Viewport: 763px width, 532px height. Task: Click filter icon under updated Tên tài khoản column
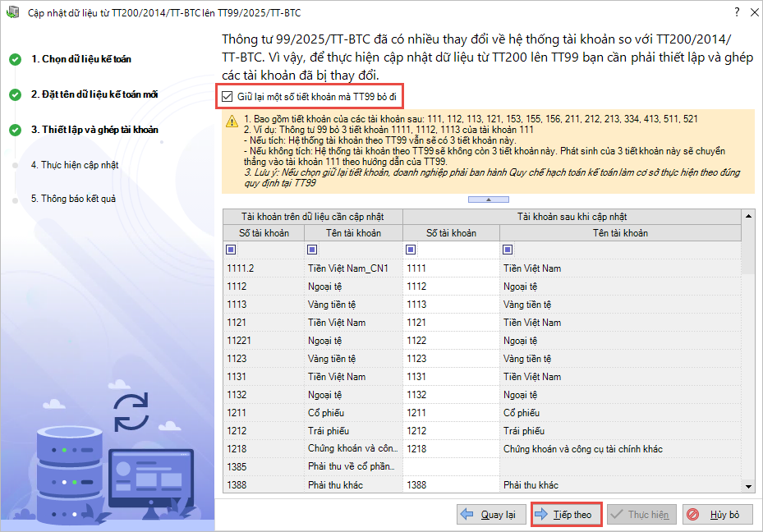(508, 250)
